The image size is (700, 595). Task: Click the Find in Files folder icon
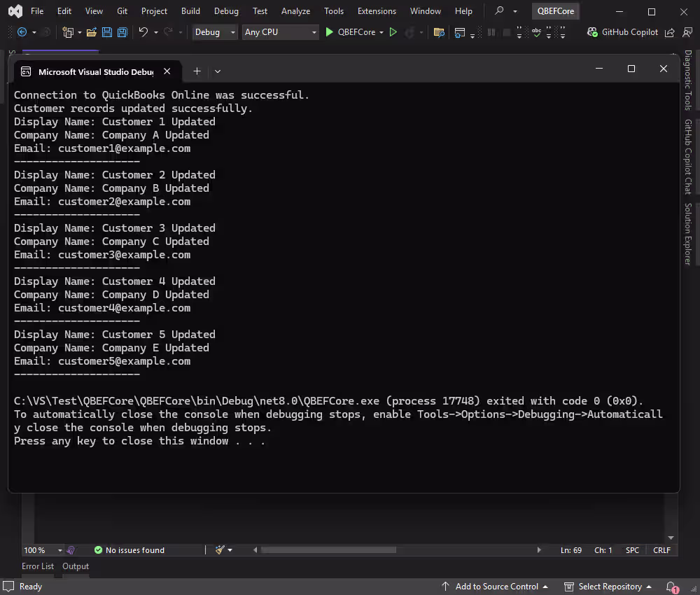(x=439, y=32)
